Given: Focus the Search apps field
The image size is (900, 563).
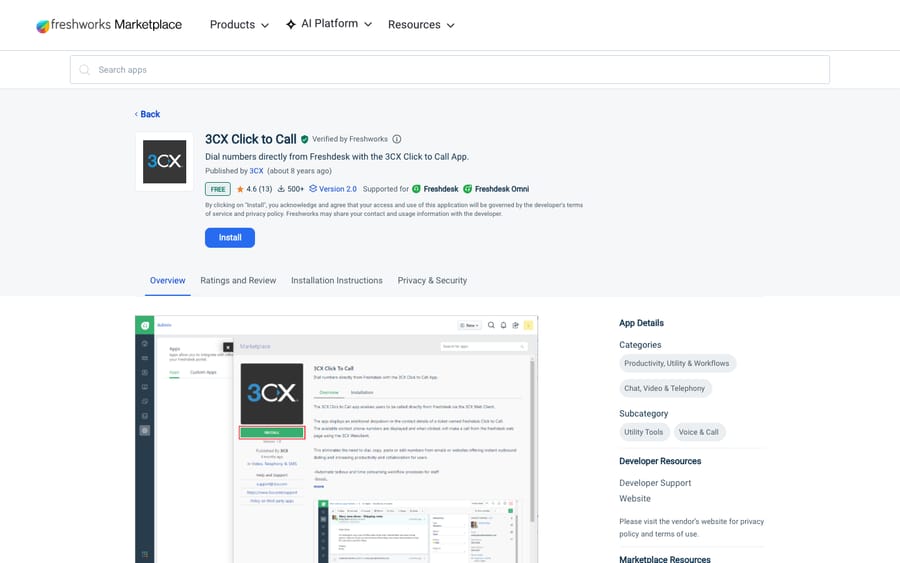Looking at the screenshot, I should [449, 69].
